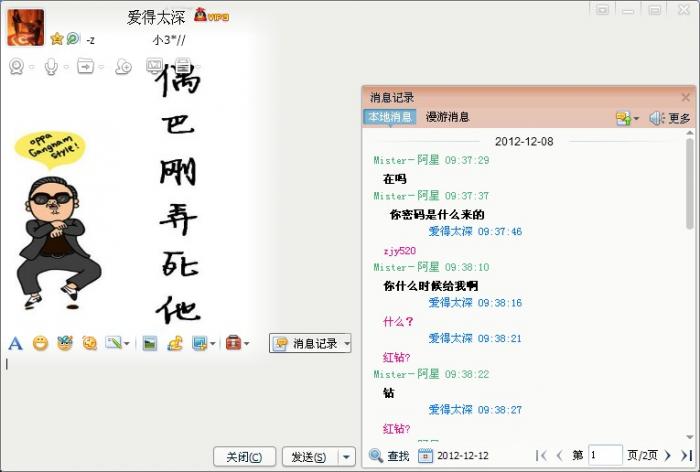Click the scrollbar down arrow in history
The height and width of the screenshot is (472, 700).
690,437
